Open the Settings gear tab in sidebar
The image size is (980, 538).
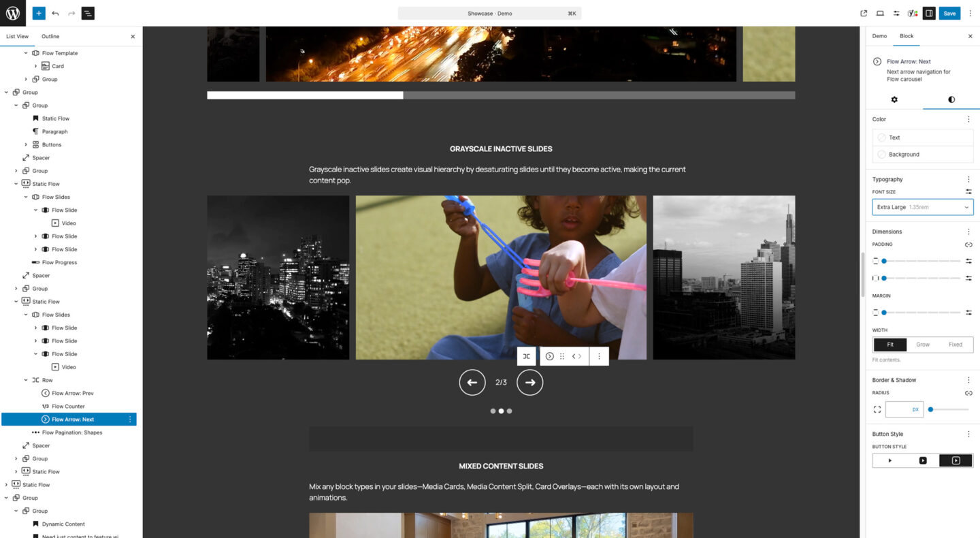pos(894,99)
